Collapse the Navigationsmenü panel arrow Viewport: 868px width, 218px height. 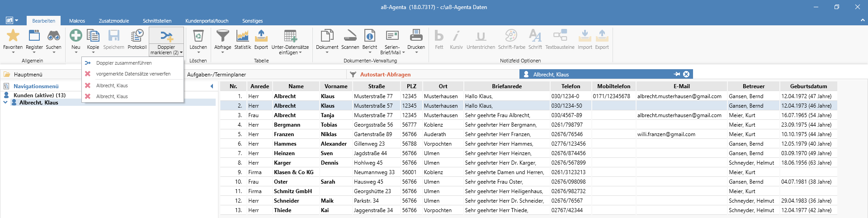(x=212, y=86)
